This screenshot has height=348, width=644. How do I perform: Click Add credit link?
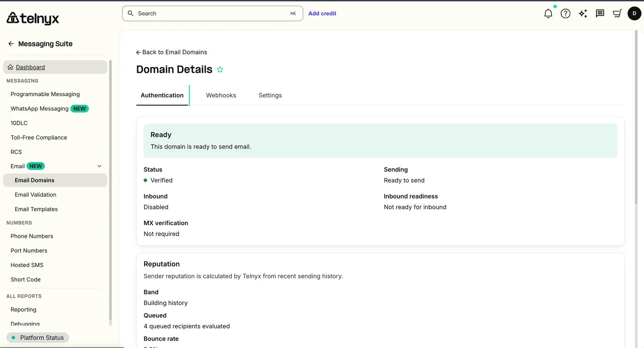pyautogui.click(x=322, y=13)
